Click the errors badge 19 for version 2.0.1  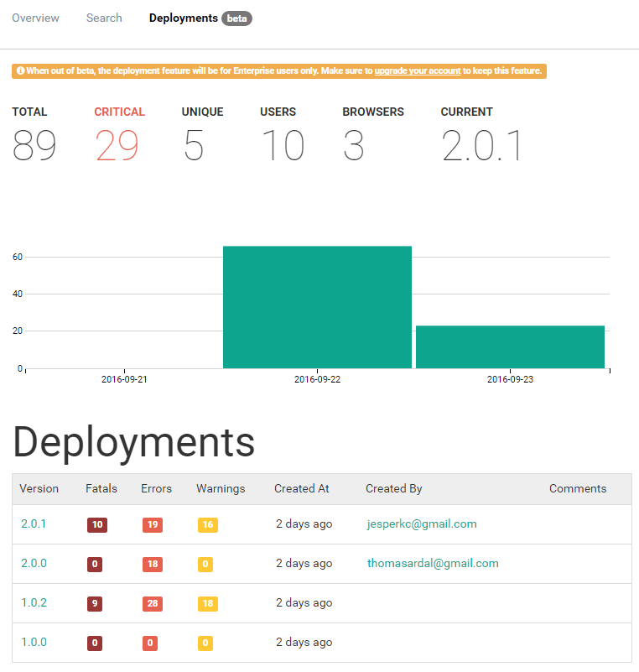[x=153, y=524]
